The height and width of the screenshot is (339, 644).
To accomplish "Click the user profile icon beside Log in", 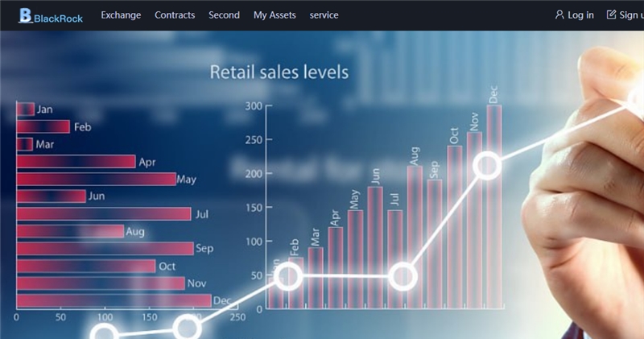I will coord(559,14).
